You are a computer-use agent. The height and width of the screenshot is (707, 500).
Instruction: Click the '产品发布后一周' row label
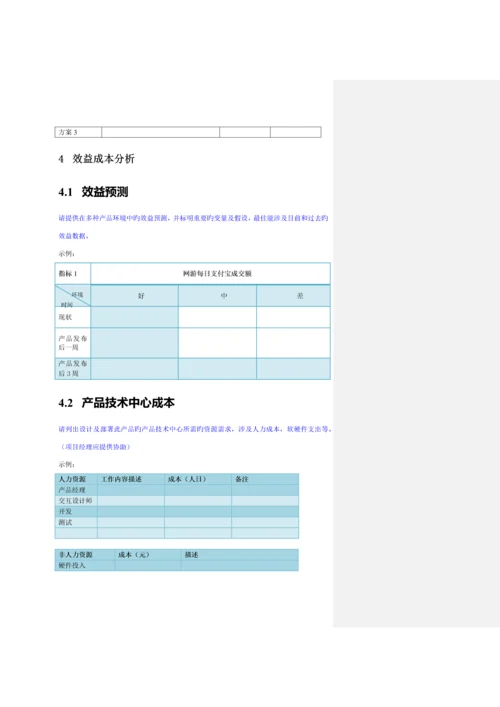coord(73,343)
